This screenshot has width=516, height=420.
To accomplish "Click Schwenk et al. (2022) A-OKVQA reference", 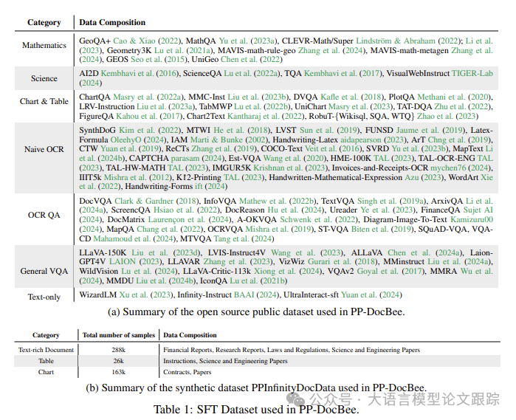I will 320,219.
